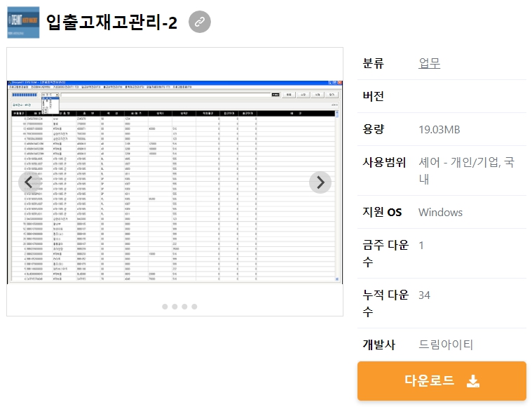532x407 pixels.
Task: Select the third carousel dot
Action: click(x=184, y=307)
